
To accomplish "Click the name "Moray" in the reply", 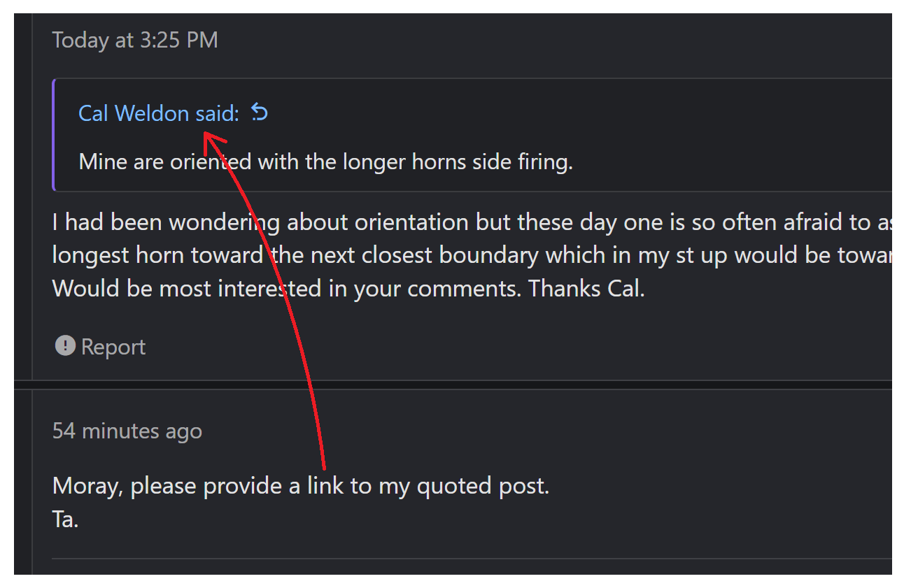I will [88, 486].
